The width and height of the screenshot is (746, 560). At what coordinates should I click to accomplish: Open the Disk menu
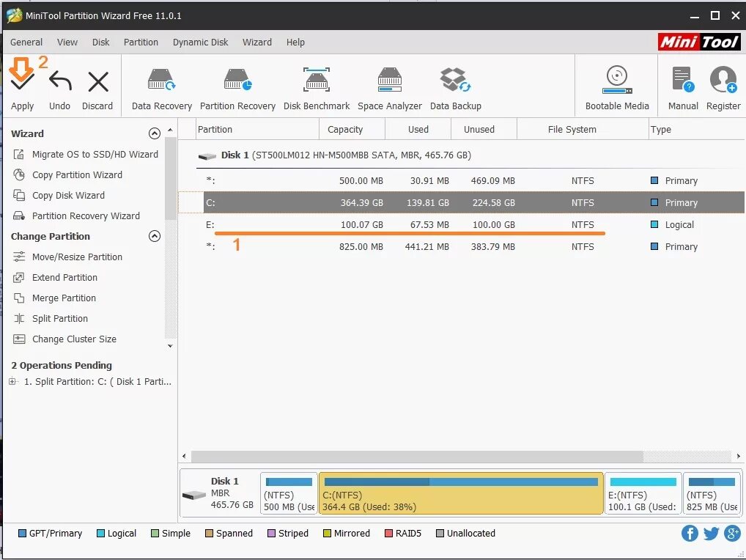(x=100, y=42)
